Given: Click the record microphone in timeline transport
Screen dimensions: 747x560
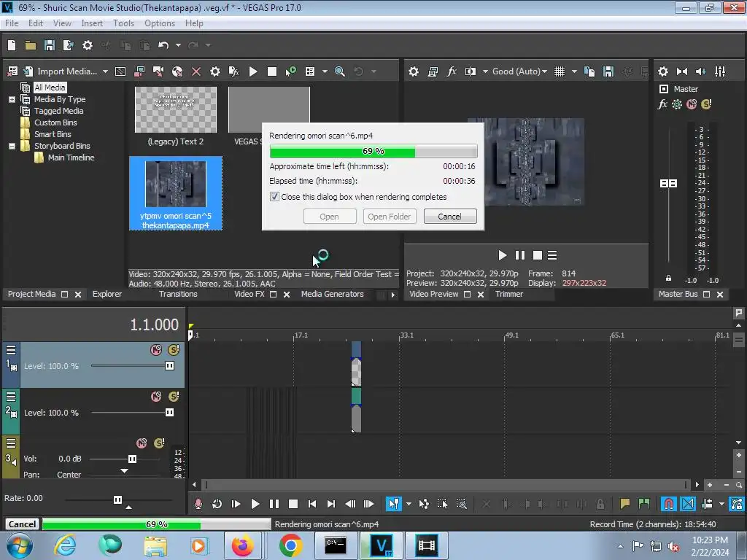Looking at the screenshot, I should (198, 504).
